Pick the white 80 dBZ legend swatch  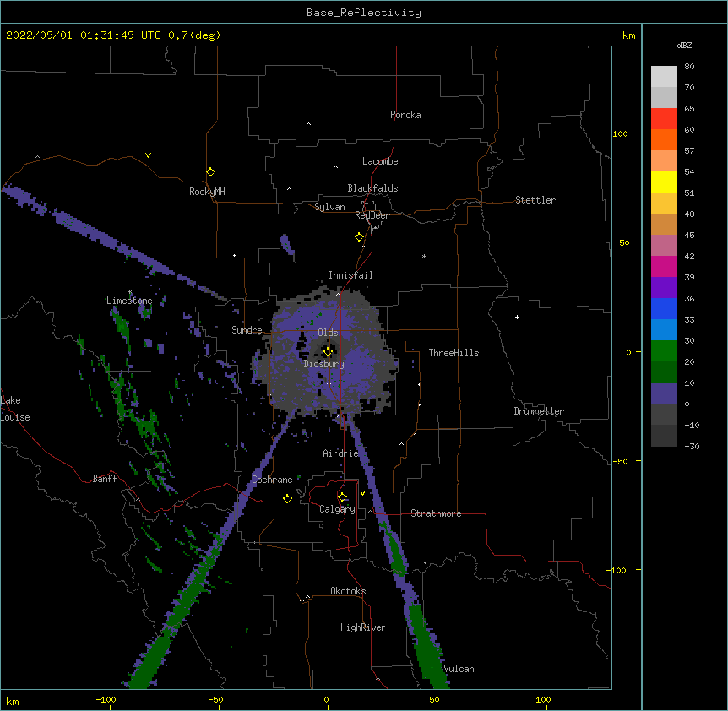[664, 76]
